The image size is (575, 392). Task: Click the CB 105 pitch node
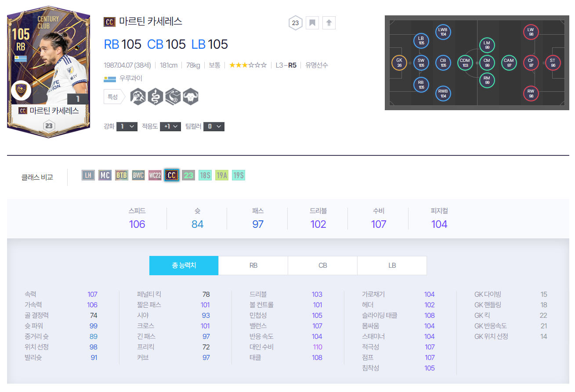pos(443,63)
